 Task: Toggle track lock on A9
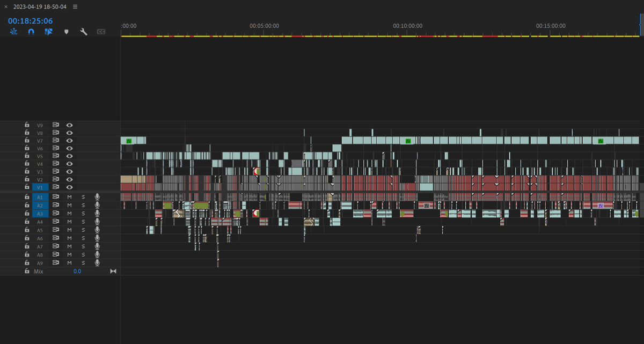27,263
